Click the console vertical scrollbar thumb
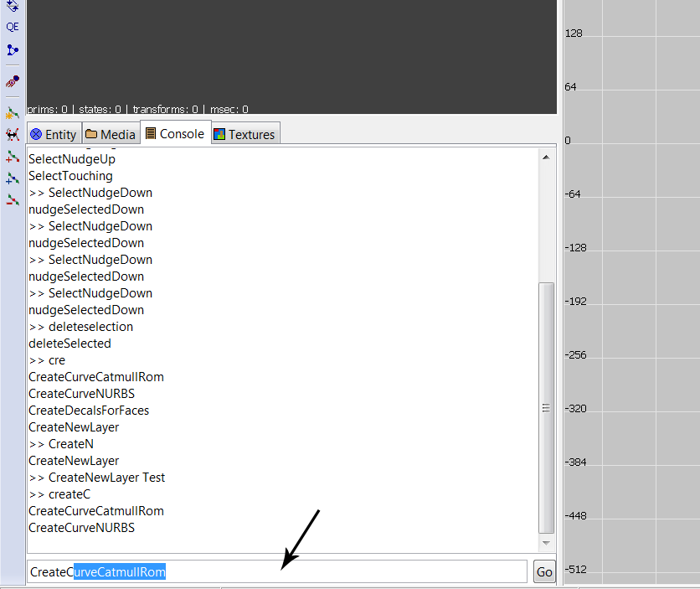The image size is (700, 589). pyautogui.click(x=546, y=408)
